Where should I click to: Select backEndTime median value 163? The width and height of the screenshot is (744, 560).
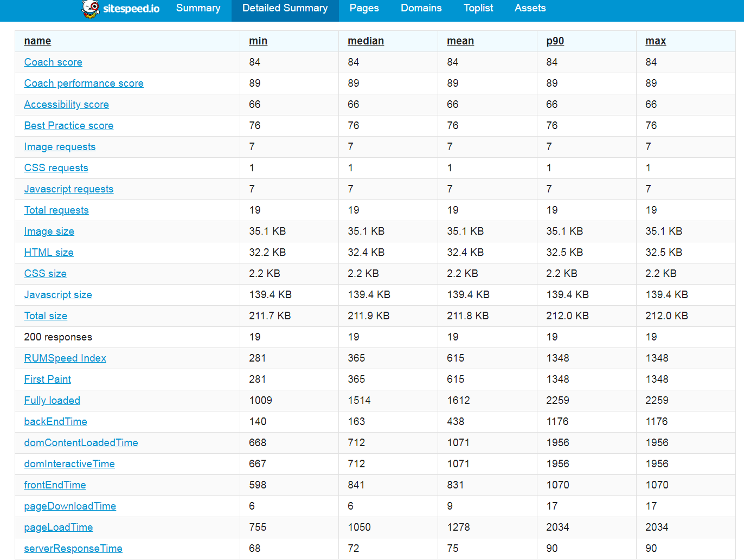[x=356, y=422]
